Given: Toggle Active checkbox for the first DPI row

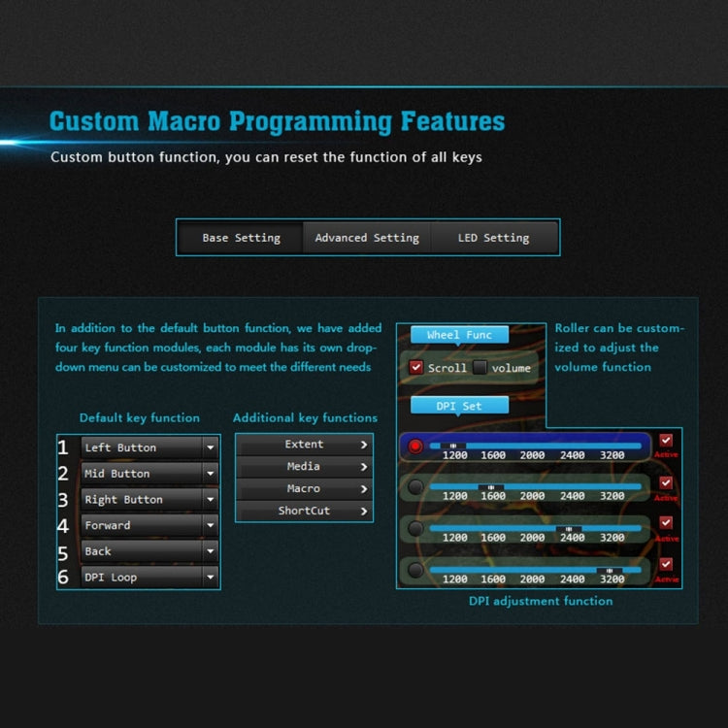Looking at the screenshot, I should coord(666,441).
